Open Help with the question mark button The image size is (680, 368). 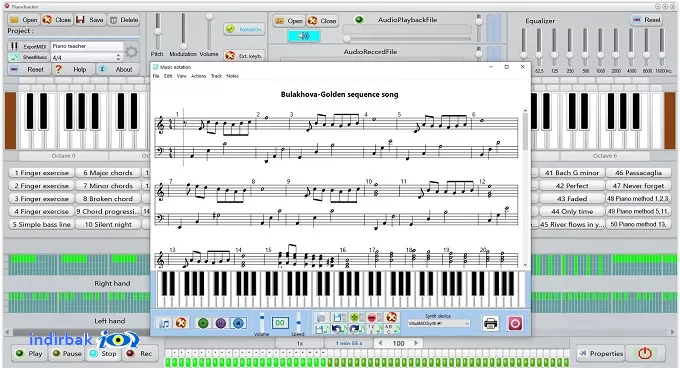73,69
